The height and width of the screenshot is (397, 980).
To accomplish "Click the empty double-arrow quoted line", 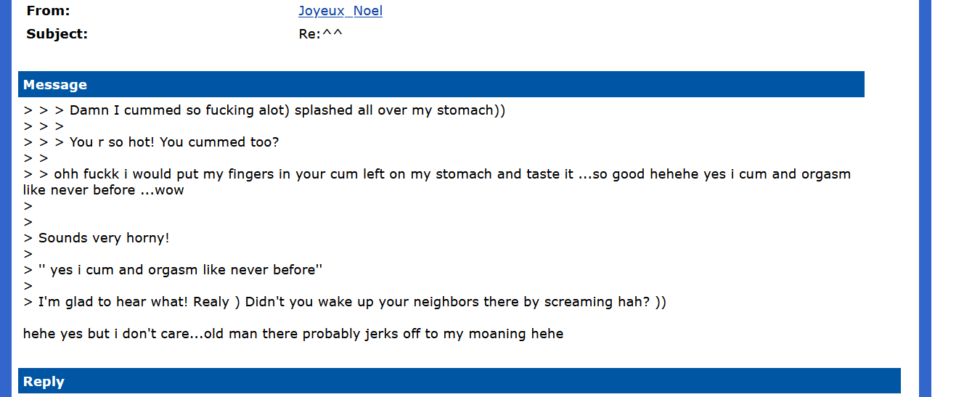I will pos(36,158).
